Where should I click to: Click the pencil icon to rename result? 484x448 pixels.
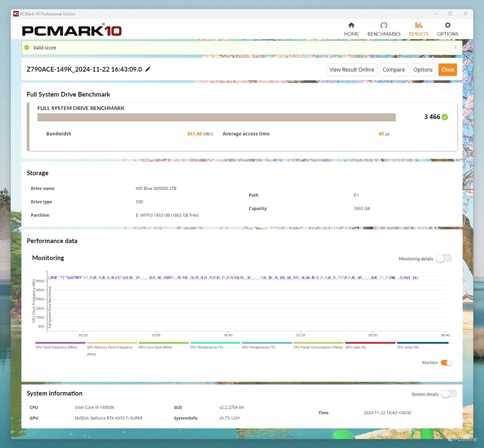[x=148, y=69]
